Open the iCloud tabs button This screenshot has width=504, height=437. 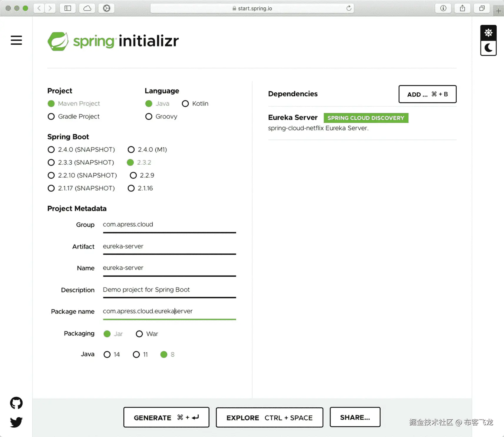coord(87,8)
